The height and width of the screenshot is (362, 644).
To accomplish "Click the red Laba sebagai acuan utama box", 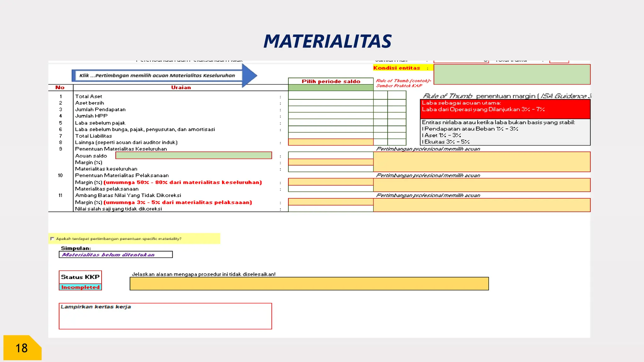I will (505, 109).
